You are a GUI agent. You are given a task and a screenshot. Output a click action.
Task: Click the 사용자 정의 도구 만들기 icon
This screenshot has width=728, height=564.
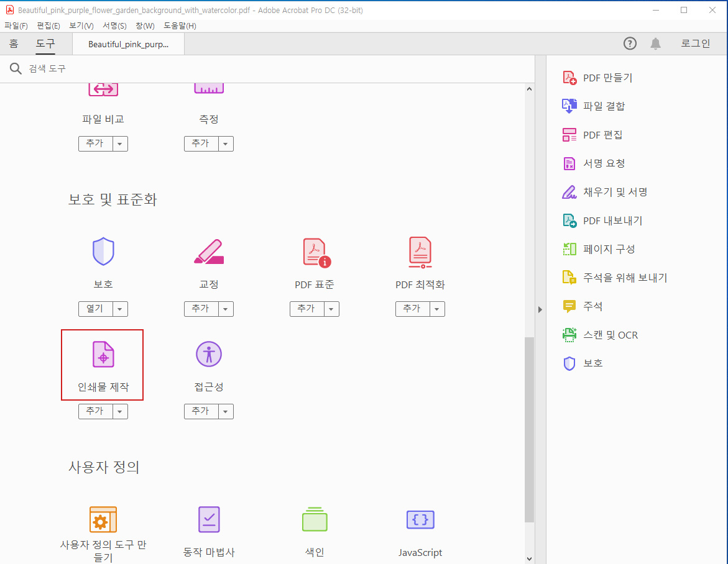click(103, 519)
